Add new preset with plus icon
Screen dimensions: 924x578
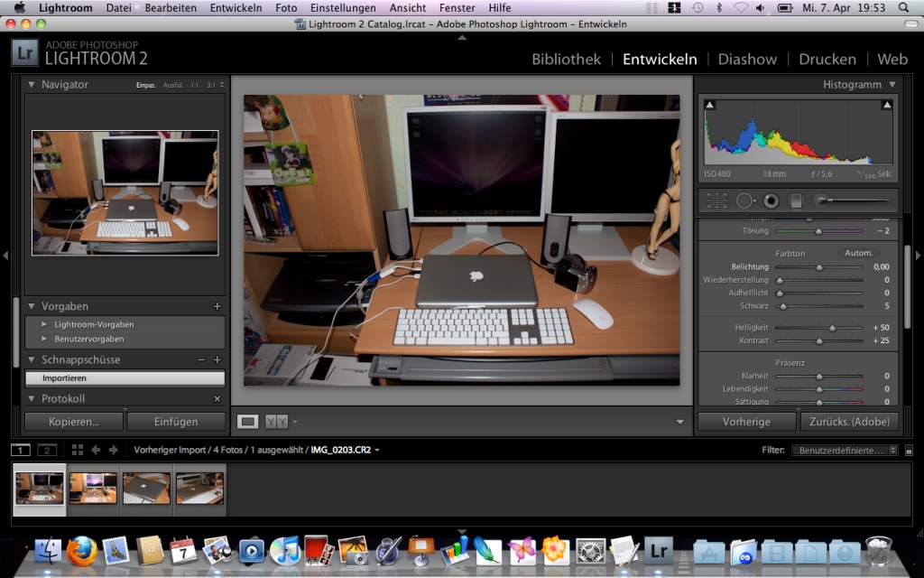click(x=217, y=306)
